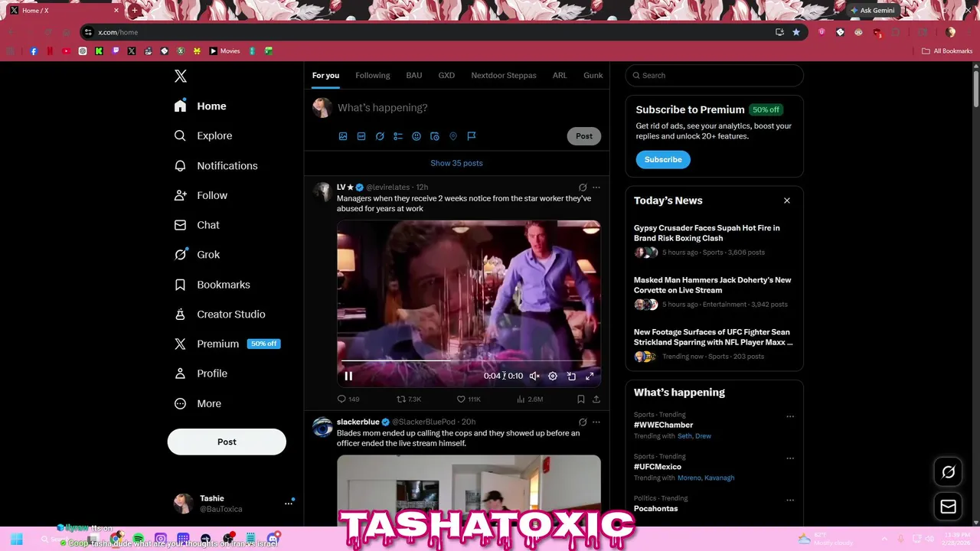Click the Subscribe button
This screenshot has width=980, height=551.
coord(663,160)
